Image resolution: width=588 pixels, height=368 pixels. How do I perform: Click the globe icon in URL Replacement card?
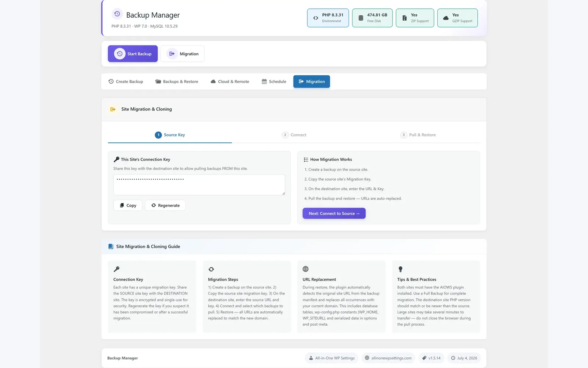click(306, 269)
